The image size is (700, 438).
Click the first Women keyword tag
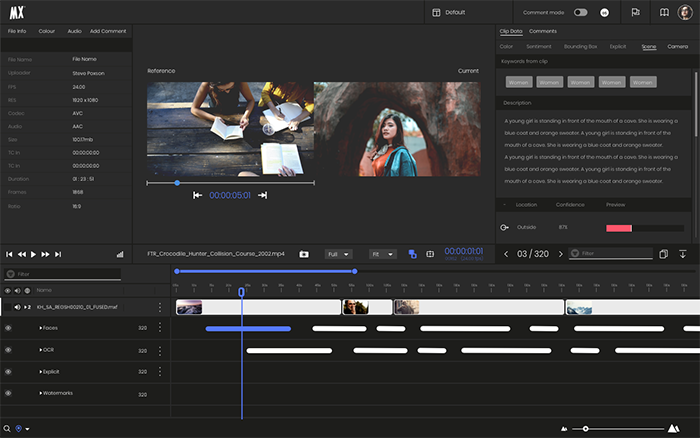click(519, 82)
